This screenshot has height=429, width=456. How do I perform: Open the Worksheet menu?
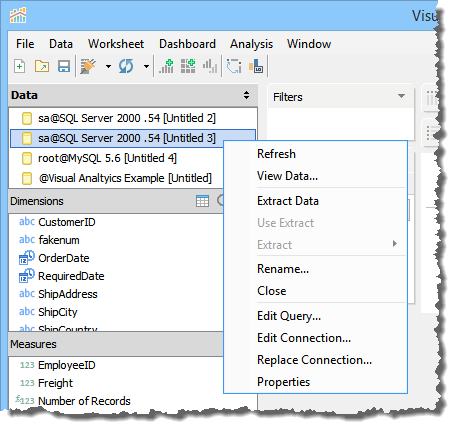coord(116,44)
